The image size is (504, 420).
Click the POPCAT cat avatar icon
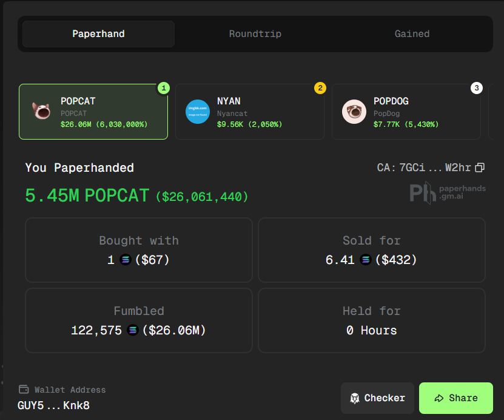click(41, 111)
